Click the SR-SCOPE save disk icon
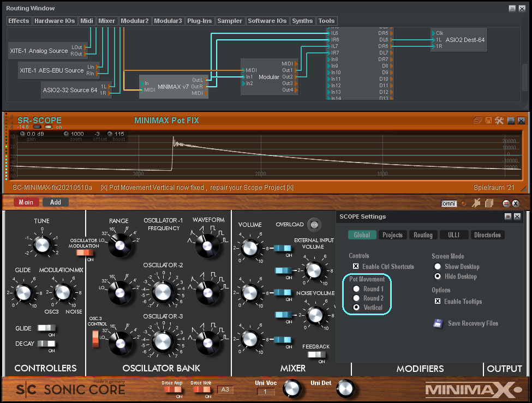This screenshot has height=403, width=532. [488, 121]
